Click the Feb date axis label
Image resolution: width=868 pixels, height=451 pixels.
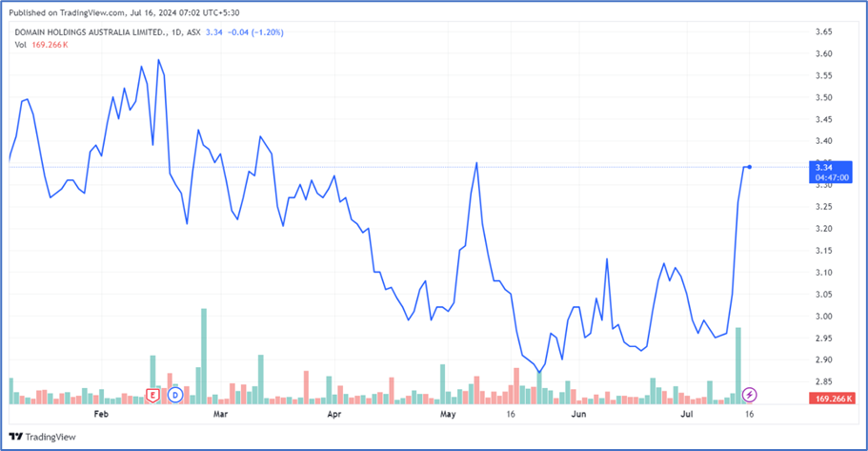[x=101, y=414]
